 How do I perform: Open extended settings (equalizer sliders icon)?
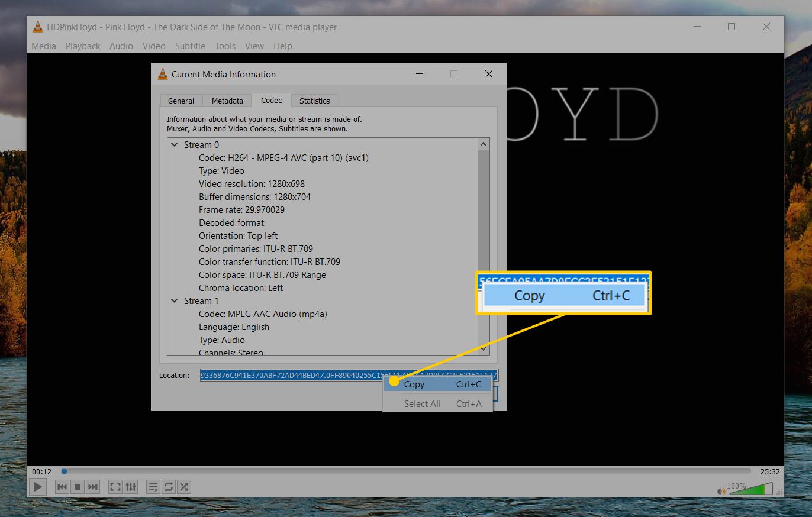point(131,487)
